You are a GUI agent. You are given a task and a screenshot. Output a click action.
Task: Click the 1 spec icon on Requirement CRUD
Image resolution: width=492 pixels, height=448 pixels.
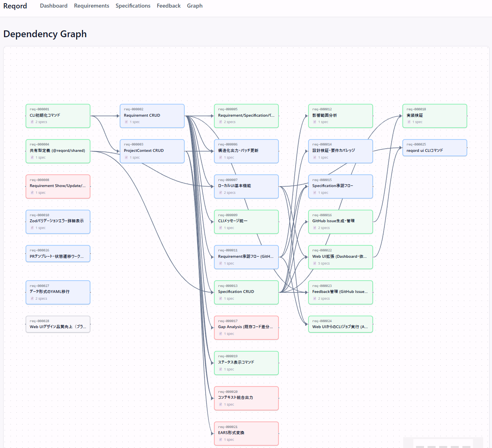(x=127, y=122)
